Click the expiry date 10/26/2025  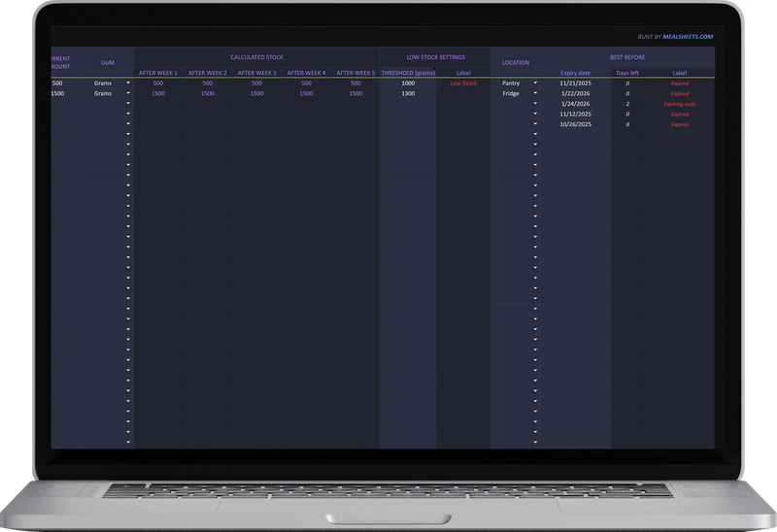pyautogui.click(x=575, y=124)
